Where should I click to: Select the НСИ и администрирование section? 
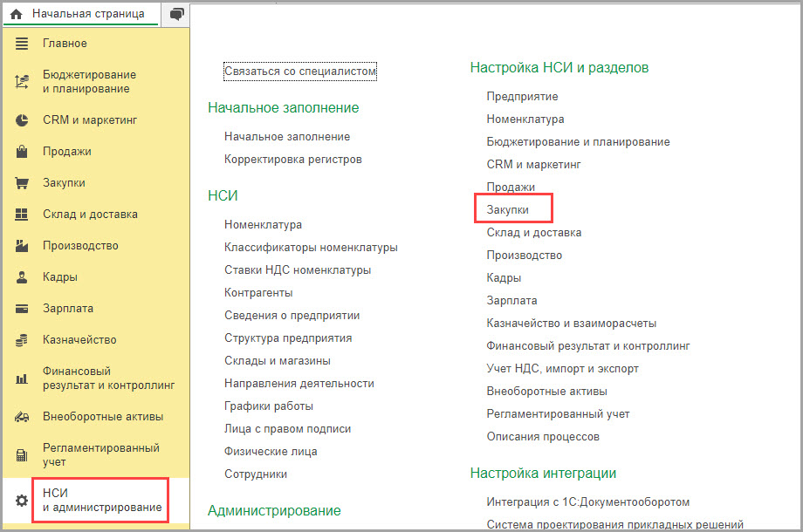[102, 501]
